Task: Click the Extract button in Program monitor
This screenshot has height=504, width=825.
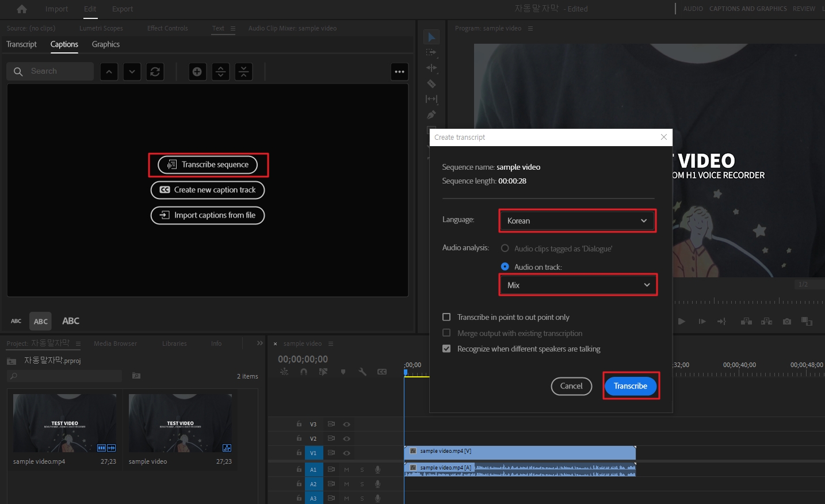Action: (766, 322)
